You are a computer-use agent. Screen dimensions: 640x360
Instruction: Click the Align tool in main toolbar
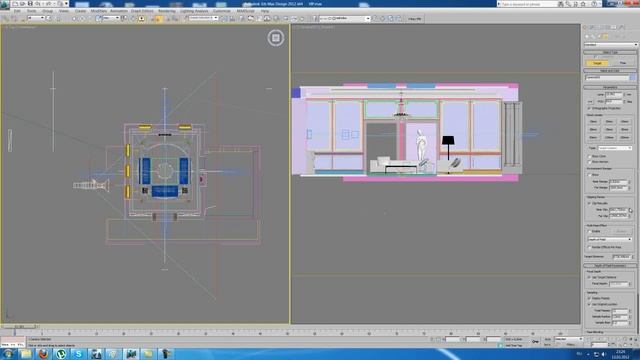tap(232, 19)
